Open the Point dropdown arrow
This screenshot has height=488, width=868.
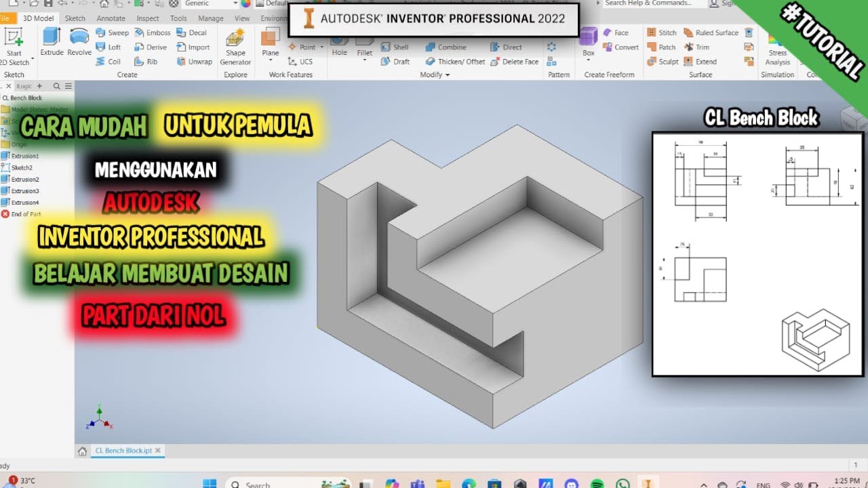pos(321,47)
